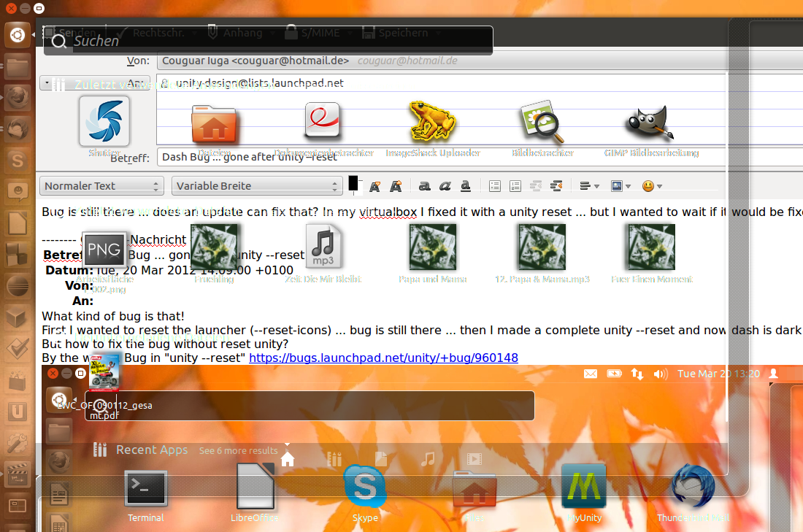The width and height of the screenshot is (803, 532).
Task: Click the sound indicator in embedded screenshot
Action: pos(661,374)
